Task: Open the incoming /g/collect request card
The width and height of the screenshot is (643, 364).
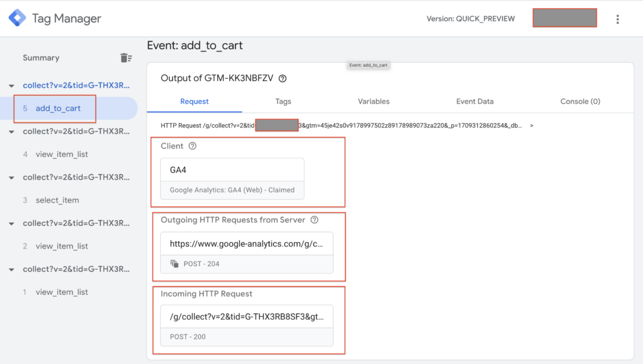Action: pyautogui.click(x=246, y=326)
